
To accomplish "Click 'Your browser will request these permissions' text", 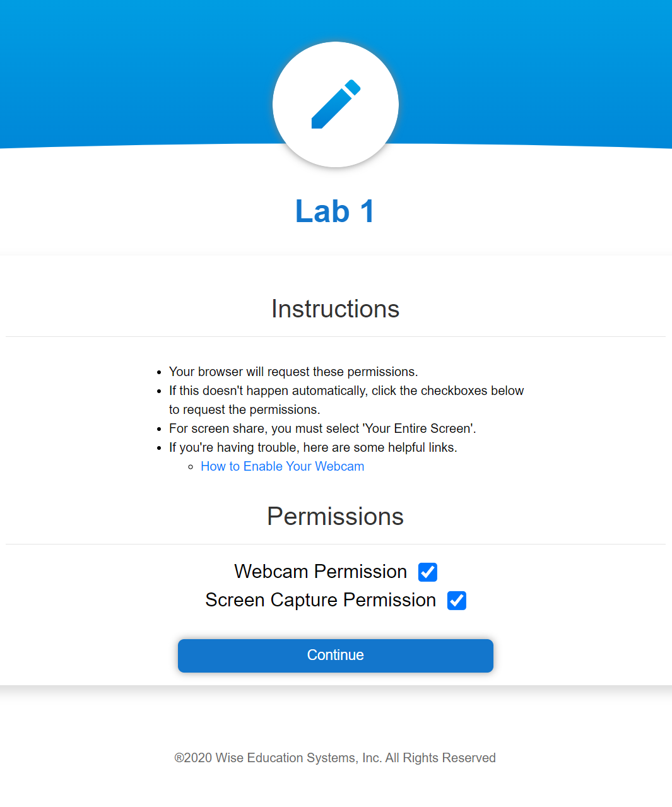I will point(293,372).
